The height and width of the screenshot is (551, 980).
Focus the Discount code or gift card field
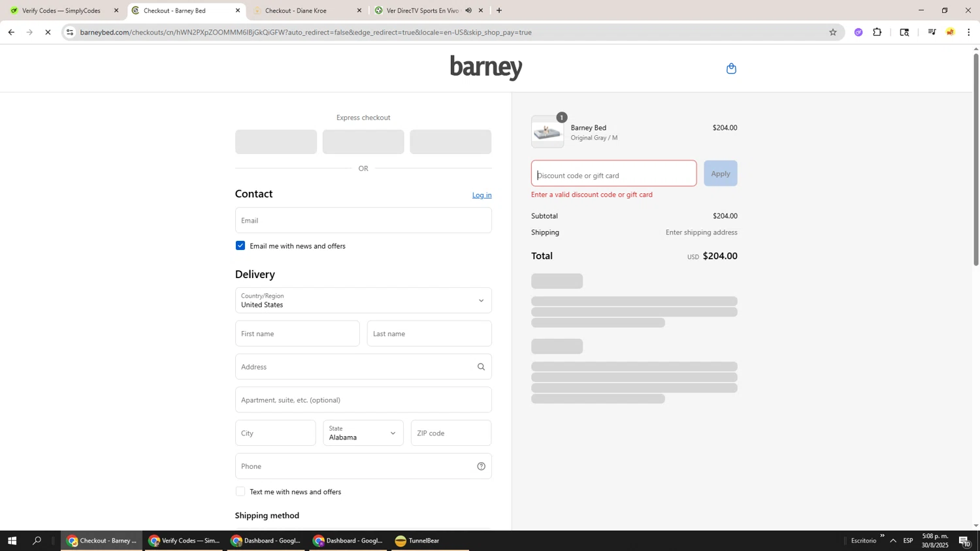[x=614, y=174]
